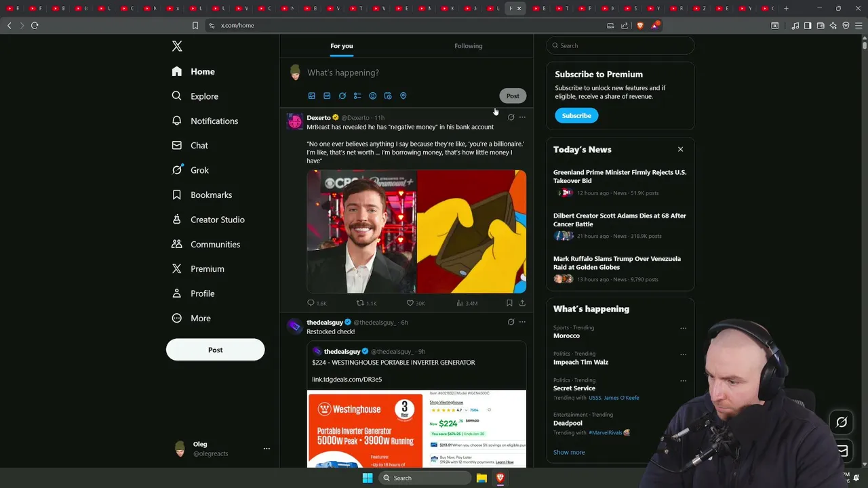Open the link.tdgdeals.com/DR3e5 link
Viewport: 868px width, 488px height.
tap(347, 380)
